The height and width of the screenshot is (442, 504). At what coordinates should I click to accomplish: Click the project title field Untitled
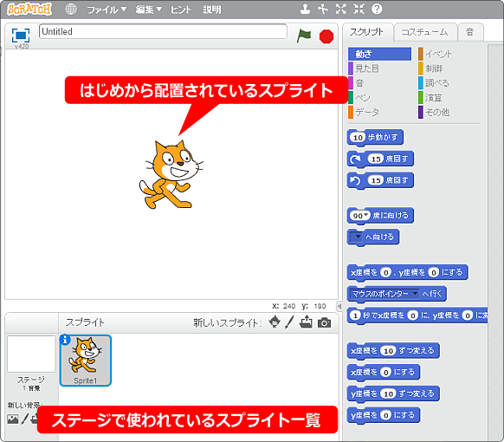(163, 31)
